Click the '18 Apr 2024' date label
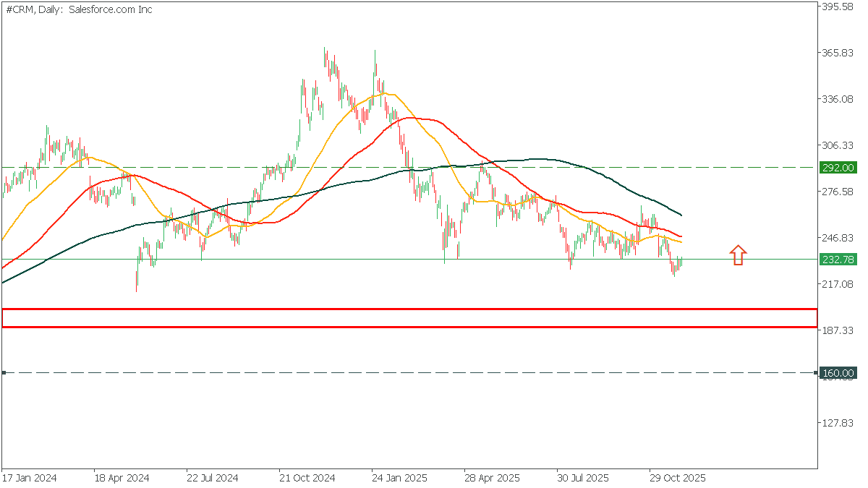The image size is (868, 488). [122, 479]
